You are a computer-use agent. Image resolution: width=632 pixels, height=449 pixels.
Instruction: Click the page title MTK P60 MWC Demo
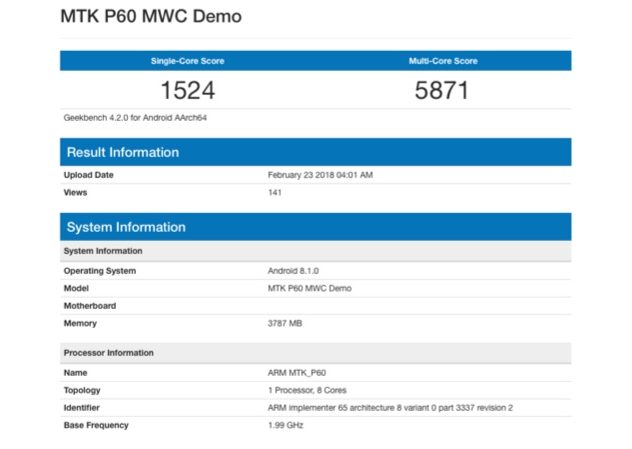point(151,17)
